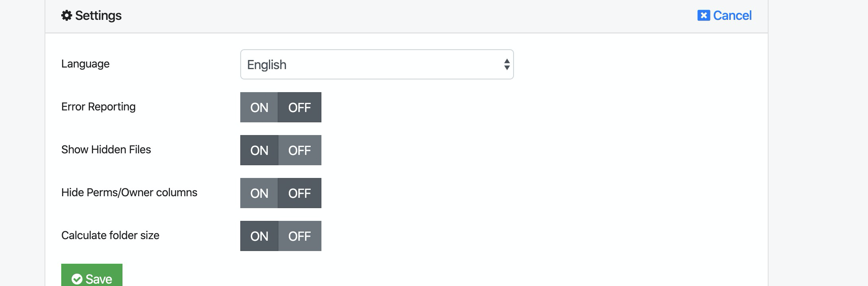Click the checkmark icon on Save
This screenshot has width=868, height=286.
click(x=77, y=279)
